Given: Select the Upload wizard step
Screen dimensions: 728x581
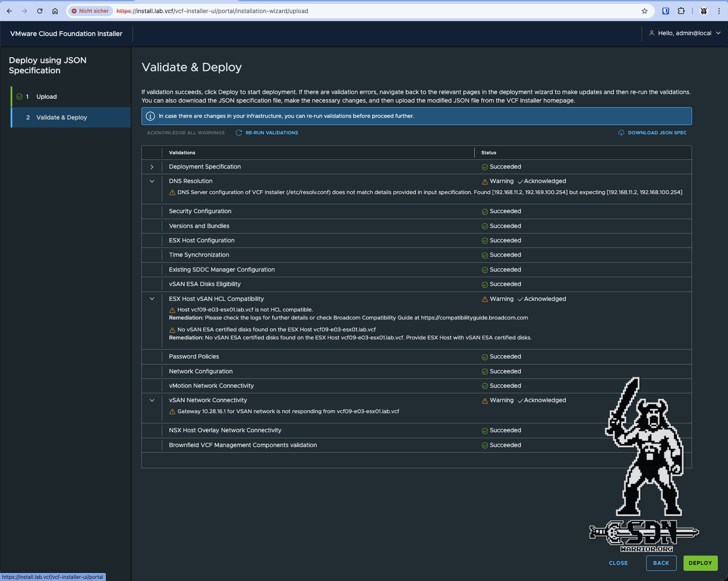Looking at the screenshot, I should [x=47, y=96].
